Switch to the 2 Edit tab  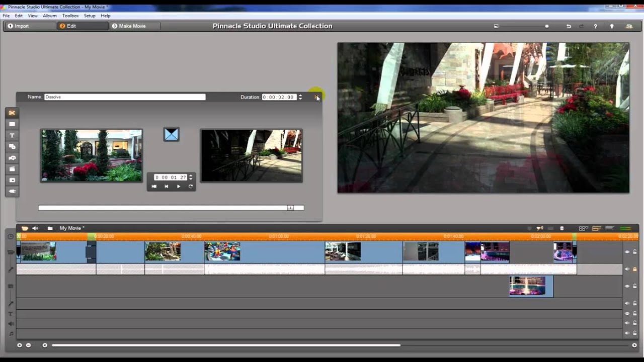83,26
